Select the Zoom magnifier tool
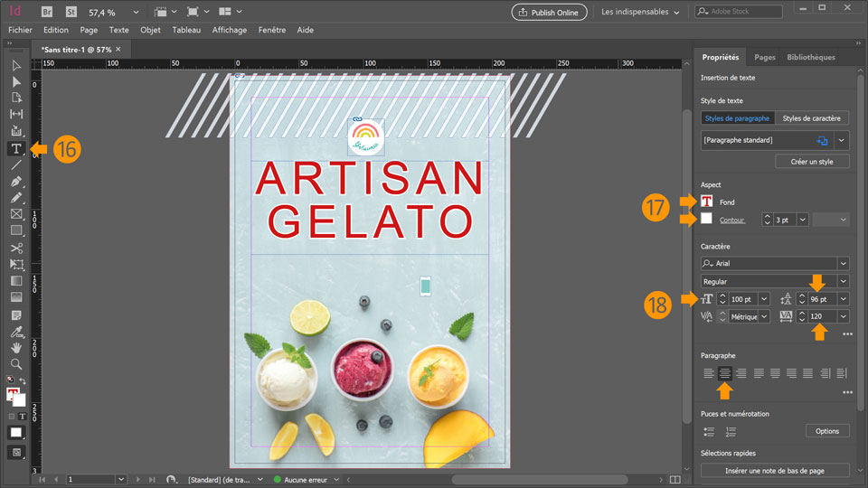The height and width of the screenshot is (488, 868). [x=16, y=363]
